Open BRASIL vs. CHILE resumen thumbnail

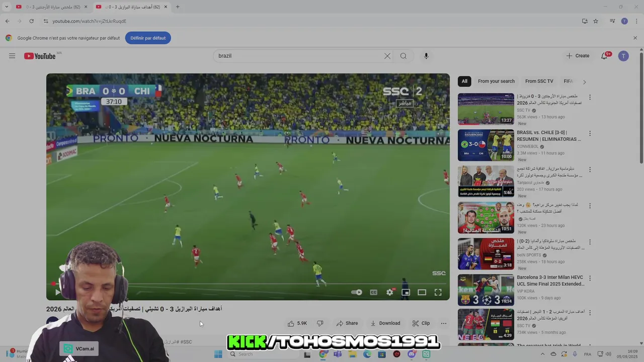(486, 145)
